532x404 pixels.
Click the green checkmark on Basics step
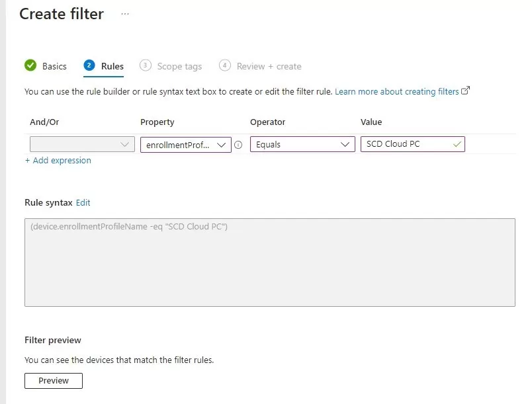[x=31, y=65]
